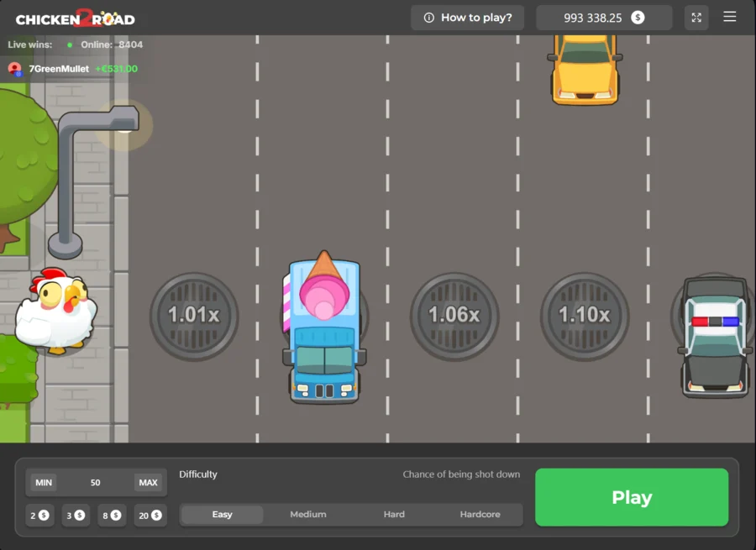The height and width of the screenshot is (550, 756).
Task: Open How to play? help
Action: [467, 18]
